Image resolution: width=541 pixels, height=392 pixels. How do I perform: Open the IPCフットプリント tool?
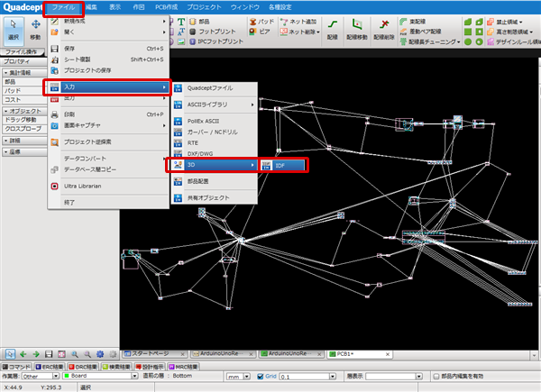(216, 41)
